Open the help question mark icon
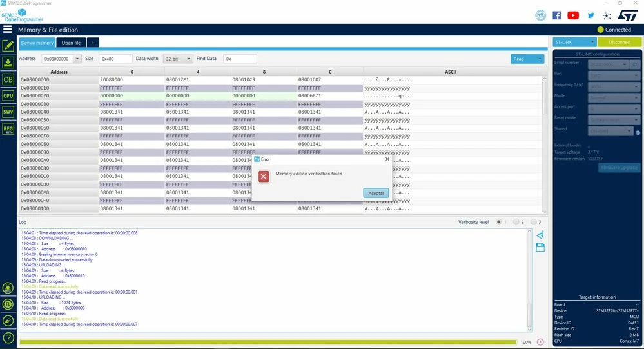644x349 pixels. click(x=8, y=338)
